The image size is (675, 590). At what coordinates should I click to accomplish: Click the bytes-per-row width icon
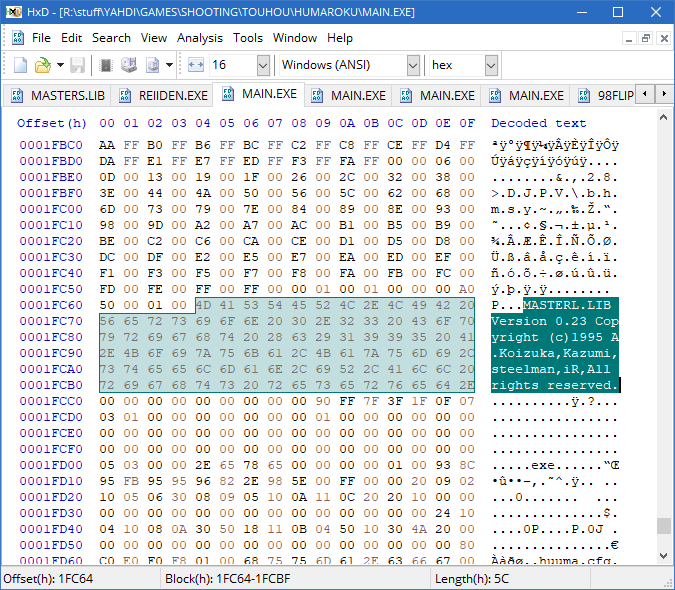point(196,65)
